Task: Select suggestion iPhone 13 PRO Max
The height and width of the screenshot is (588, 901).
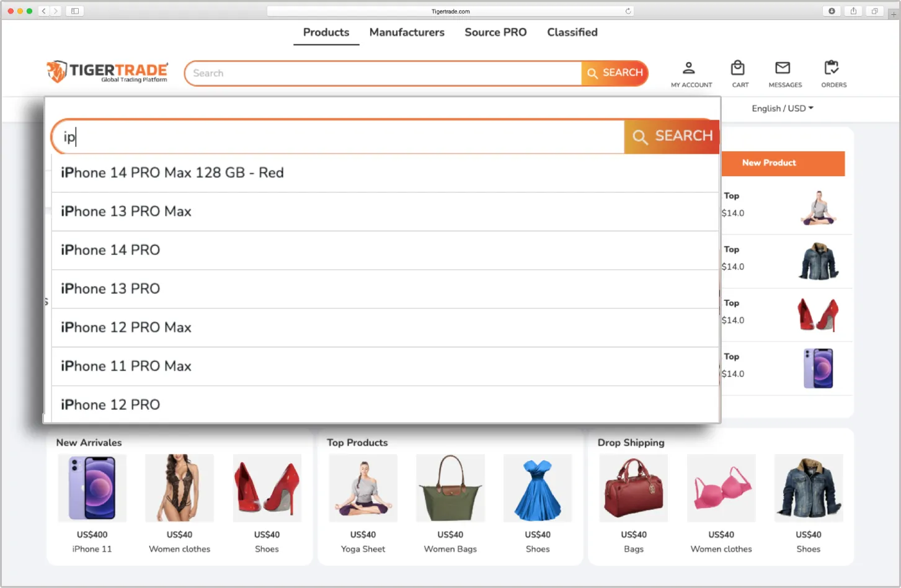Action: coord(385,212)
